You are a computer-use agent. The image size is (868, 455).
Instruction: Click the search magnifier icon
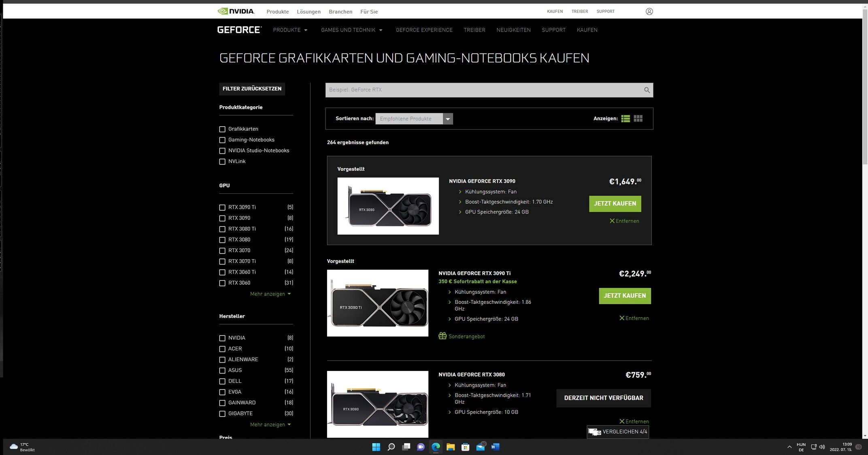pyautogui.click(x=647, y=90)
